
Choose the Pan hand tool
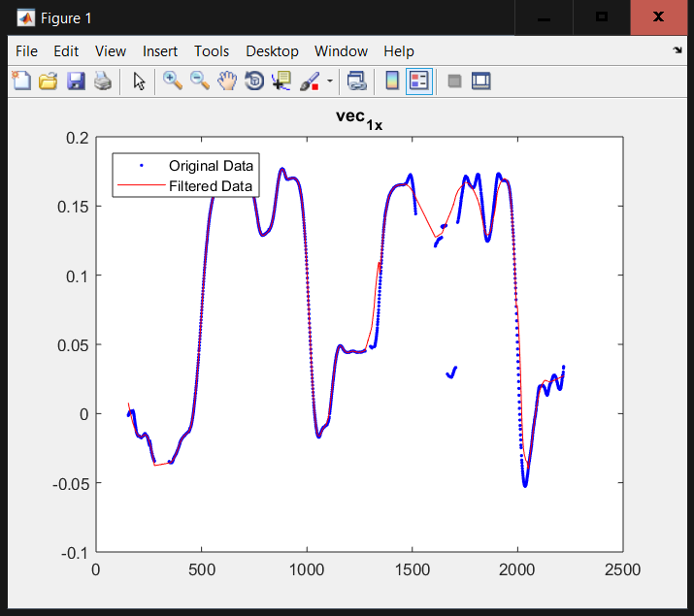point(227,81)
